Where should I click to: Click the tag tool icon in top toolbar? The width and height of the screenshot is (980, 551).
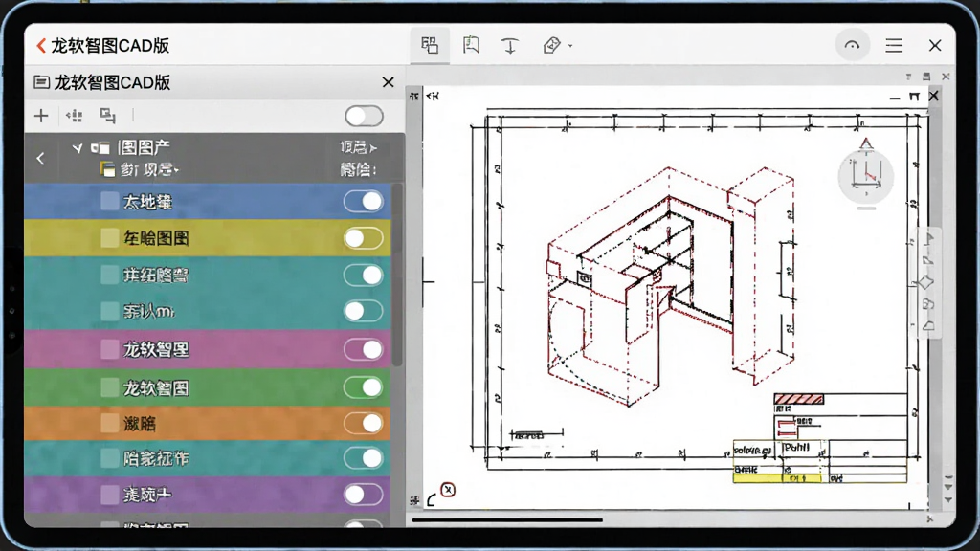point(551,46)
